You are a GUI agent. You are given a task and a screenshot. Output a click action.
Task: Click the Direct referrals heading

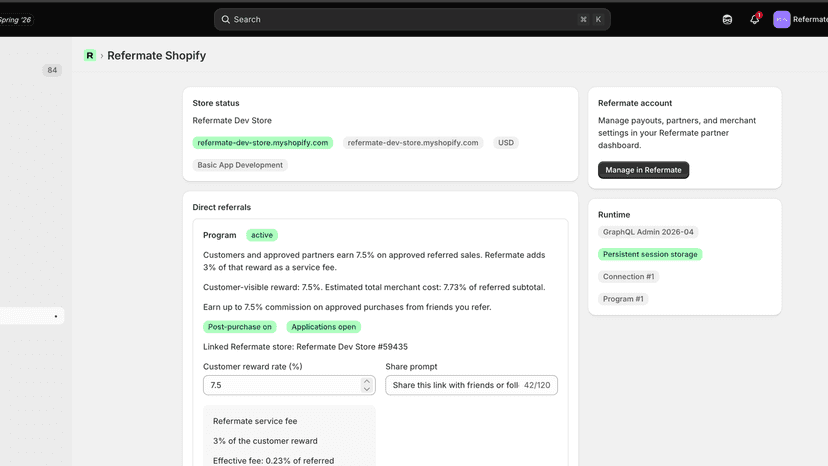tap(221, 207)
